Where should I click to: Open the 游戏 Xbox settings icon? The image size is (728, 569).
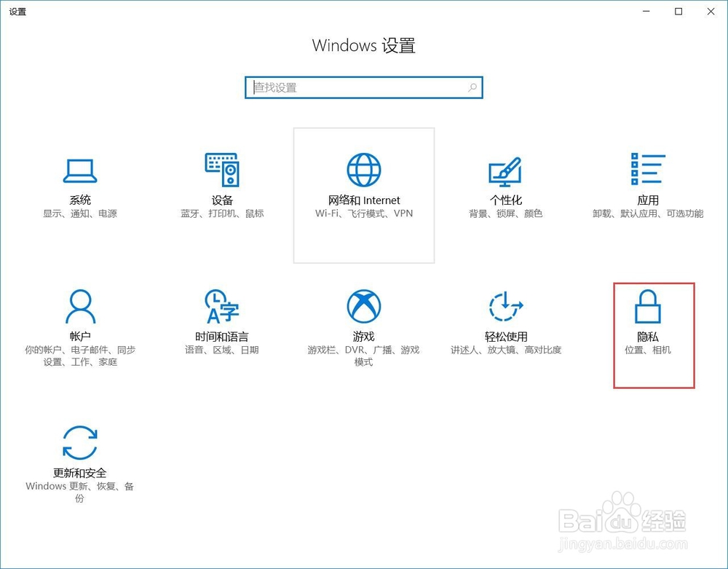click(x=363, y=306)
